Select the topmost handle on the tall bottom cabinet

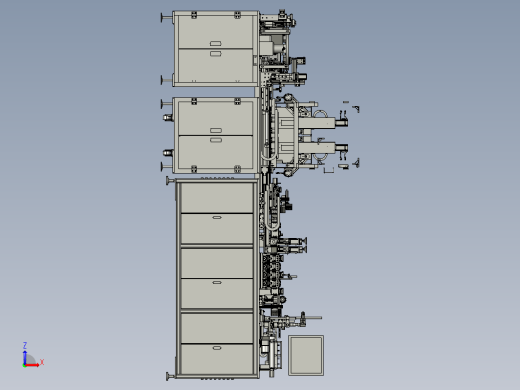(x=217, y=217)
